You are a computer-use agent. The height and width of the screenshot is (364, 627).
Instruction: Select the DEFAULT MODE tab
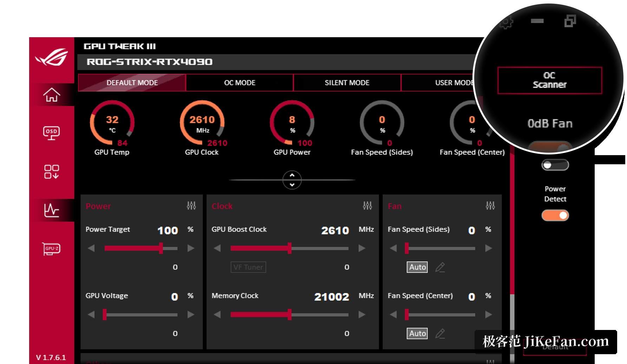(132, 83)
